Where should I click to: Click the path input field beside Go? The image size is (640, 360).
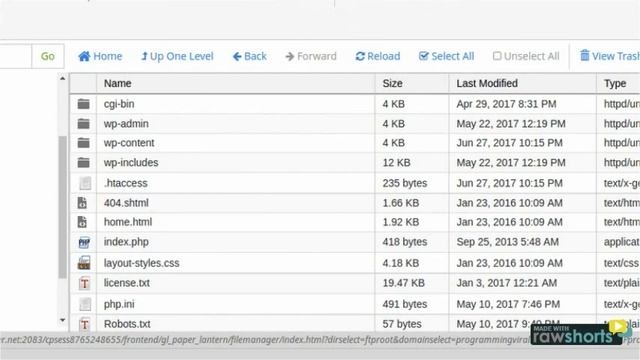(x=16, y=56)
